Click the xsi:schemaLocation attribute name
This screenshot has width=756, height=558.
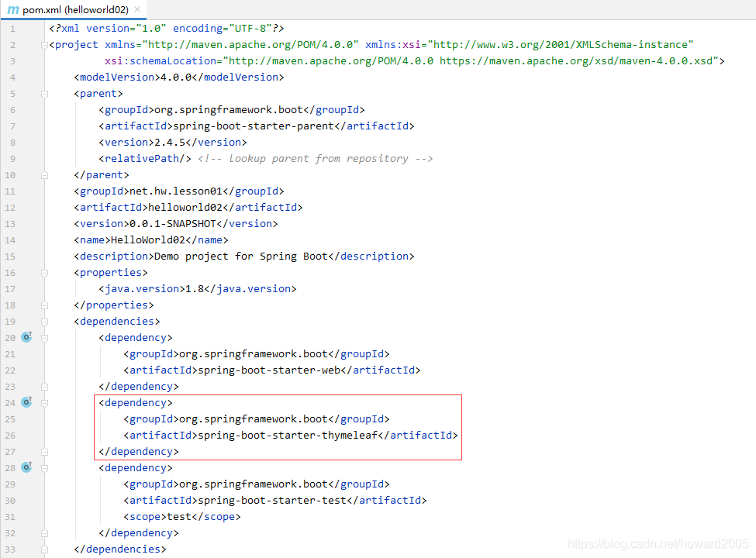161,61
